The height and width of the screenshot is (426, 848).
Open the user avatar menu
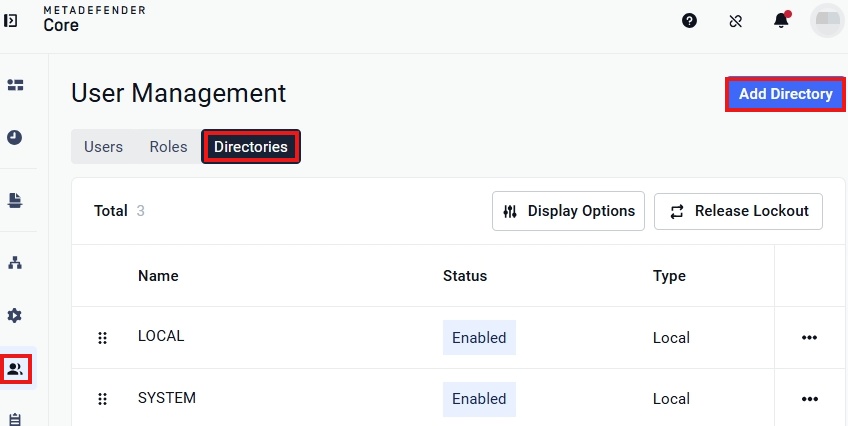tap(827, 20)
